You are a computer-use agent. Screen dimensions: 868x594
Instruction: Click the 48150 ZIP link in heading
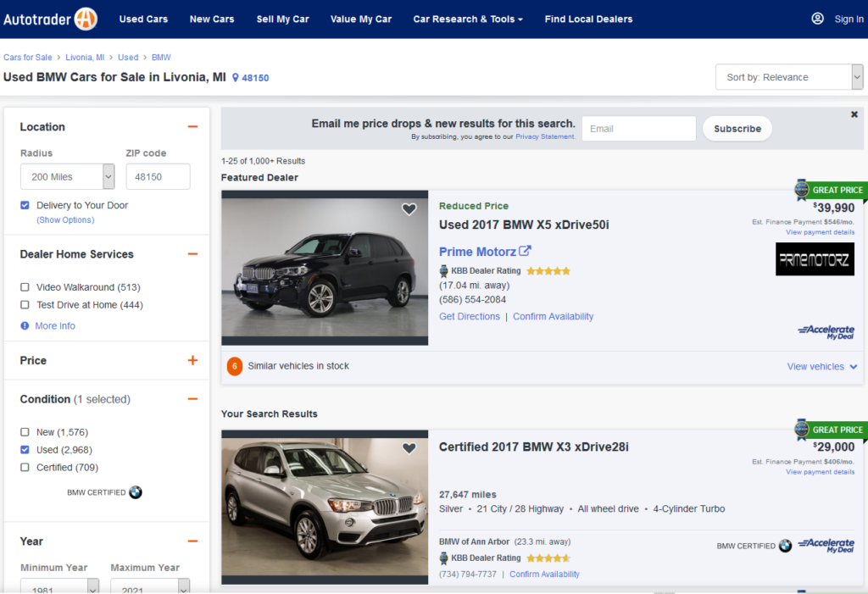point(255,78)
